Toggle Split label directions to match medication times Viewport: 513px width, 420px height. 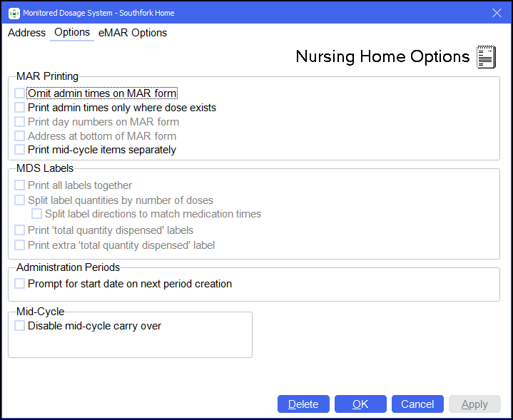(36, 214)
